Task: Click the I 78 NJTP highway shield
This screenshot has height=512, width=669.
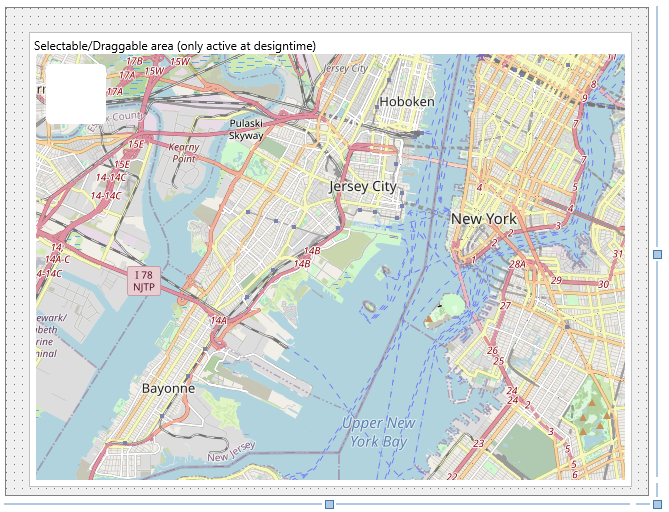Action: point(144,281)
